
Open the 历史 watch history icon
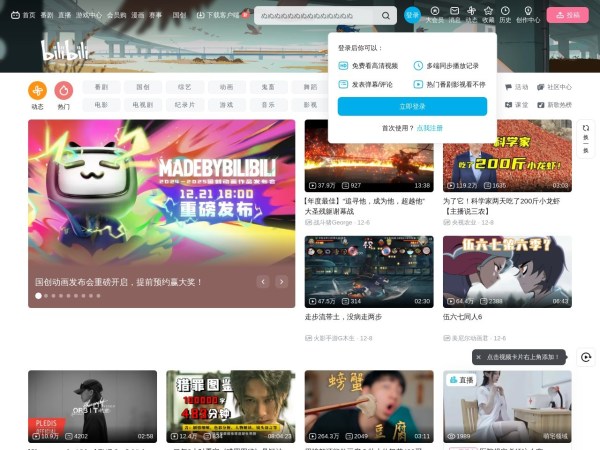click(506, 14)
